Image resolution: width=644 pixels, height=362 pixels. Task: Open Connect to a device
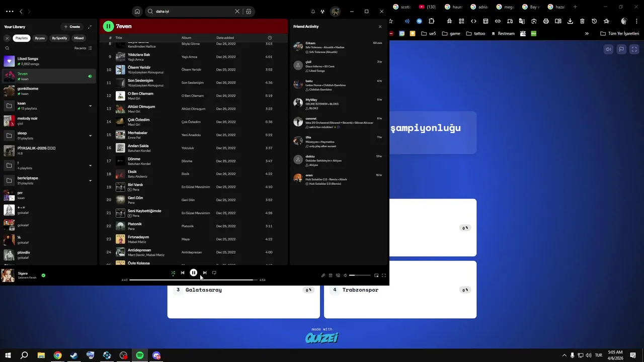pos(338,276)
